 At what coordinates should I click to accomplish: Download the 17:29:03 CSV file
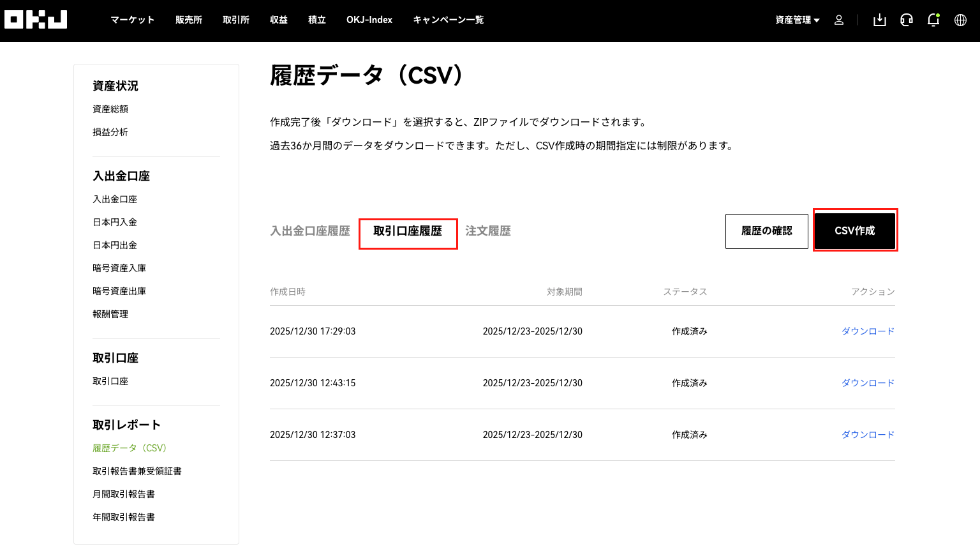pos(868,331)
